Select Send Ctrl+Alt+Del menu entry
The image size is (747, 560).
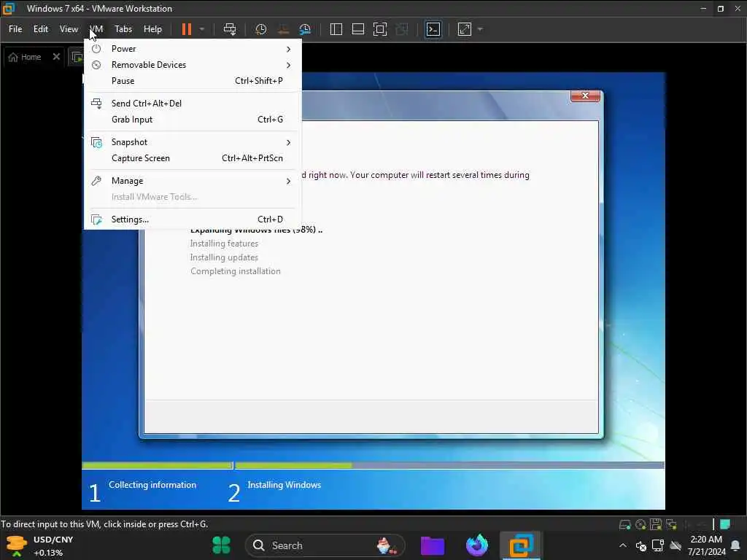193,104
